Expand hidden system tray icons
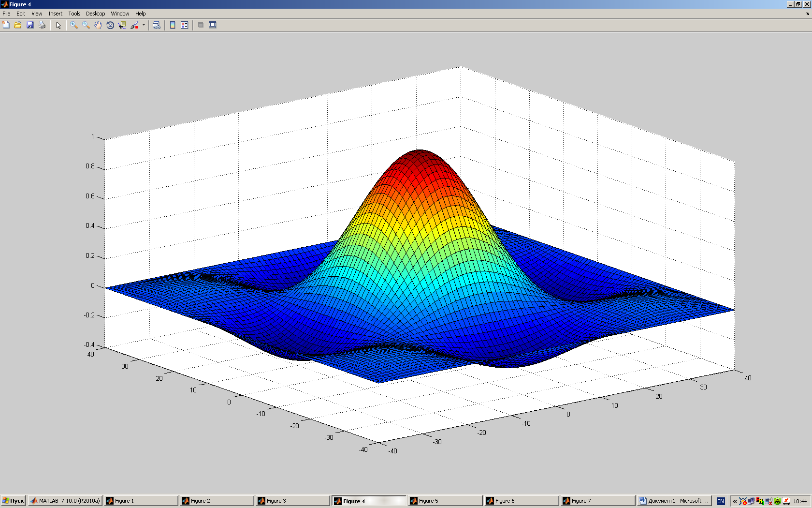 click(x=735, y=501)
